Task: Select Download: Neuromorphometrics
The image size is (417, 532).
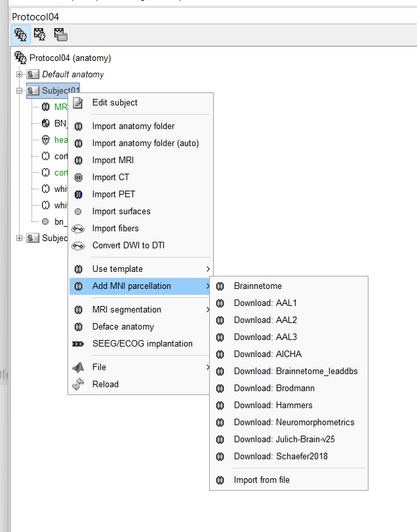Action: (288, 423)
